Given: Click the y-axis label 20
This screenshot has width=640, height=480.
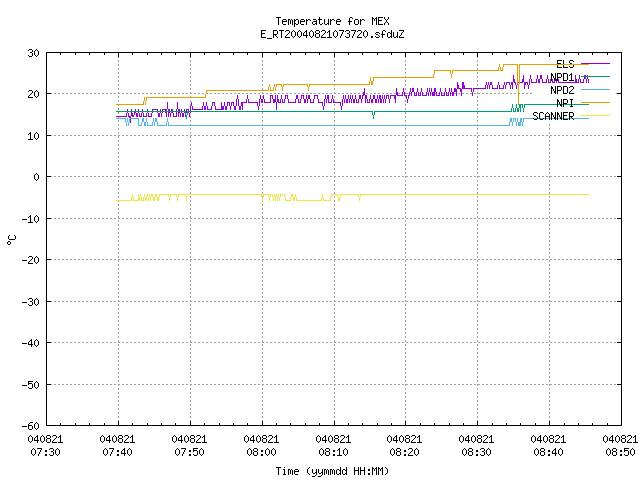Looking at the screenshot, I should [33, 94].
